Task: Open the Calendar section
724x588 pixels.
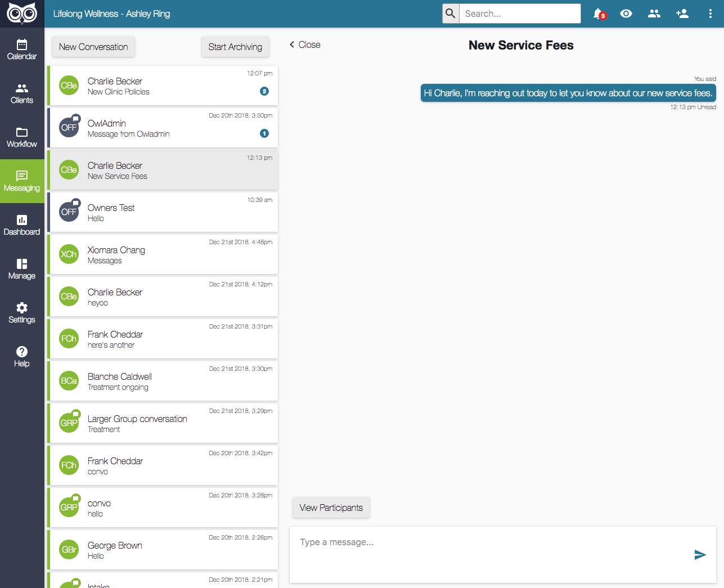Action: click(22, 48)
